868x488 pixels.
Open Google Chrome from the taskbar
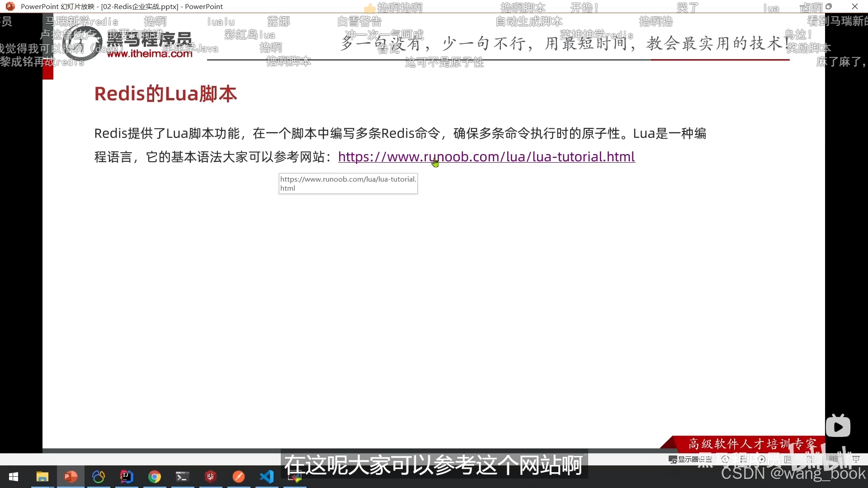point(155,477)
